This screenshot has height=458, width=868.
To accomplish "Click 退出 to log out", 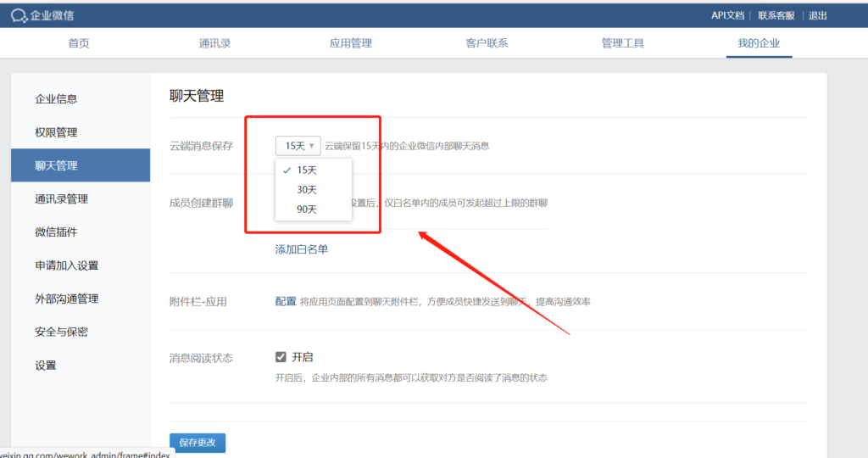I will (x=818, y=15).
